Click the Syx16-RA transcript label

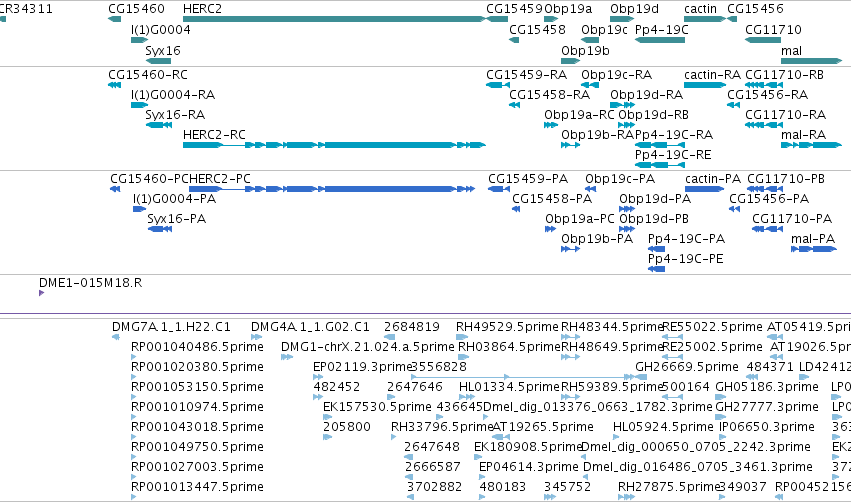(175, 115)
